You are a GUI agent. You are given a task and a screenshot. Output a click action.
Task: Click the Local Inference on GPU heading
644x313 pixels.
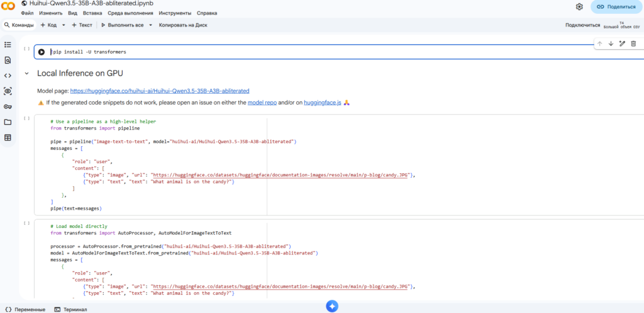[x=80, y=74]
